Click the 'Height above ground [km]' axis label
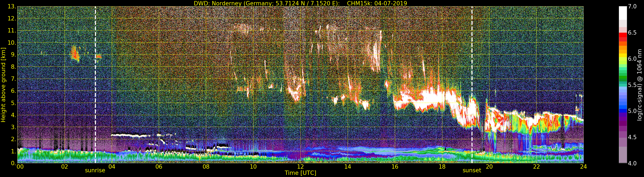 [3, 85]
